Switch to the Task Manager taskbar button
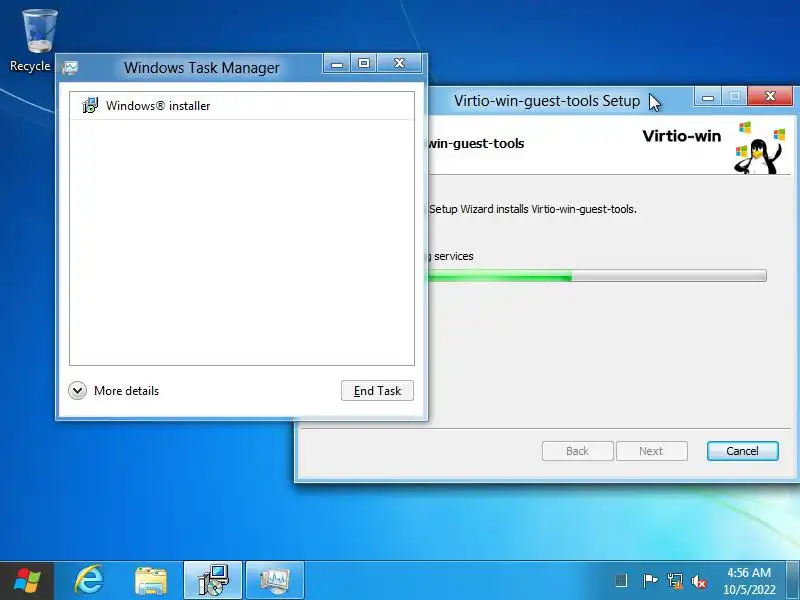This screenshot has width=800, height=600. click(274, 581)
